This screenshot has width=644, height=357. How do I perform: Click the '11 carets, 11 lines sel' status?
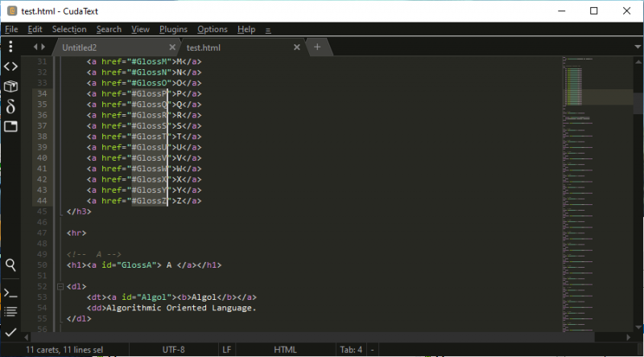coord(64,350)
